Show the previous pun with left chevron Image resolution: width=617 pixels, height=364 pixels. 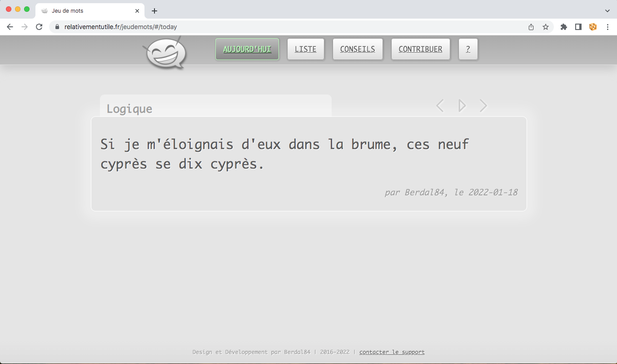(x=440, y=106)
